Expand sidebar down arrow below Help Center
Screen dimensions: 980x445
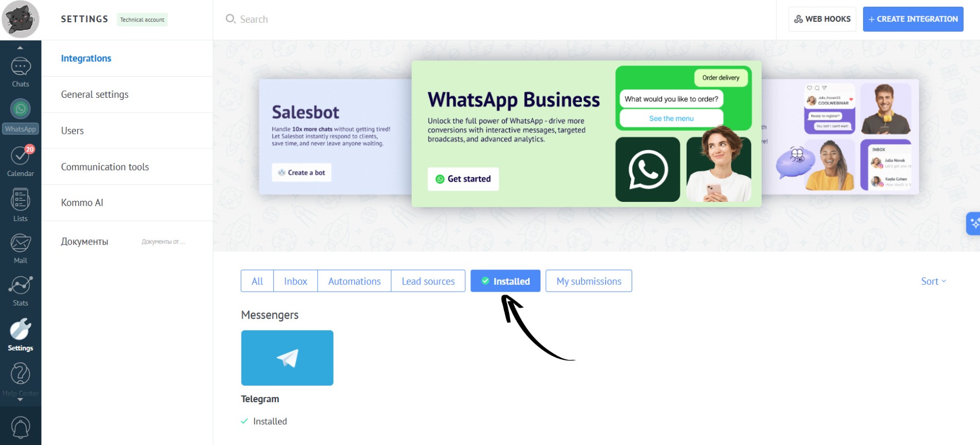(20, 400)
